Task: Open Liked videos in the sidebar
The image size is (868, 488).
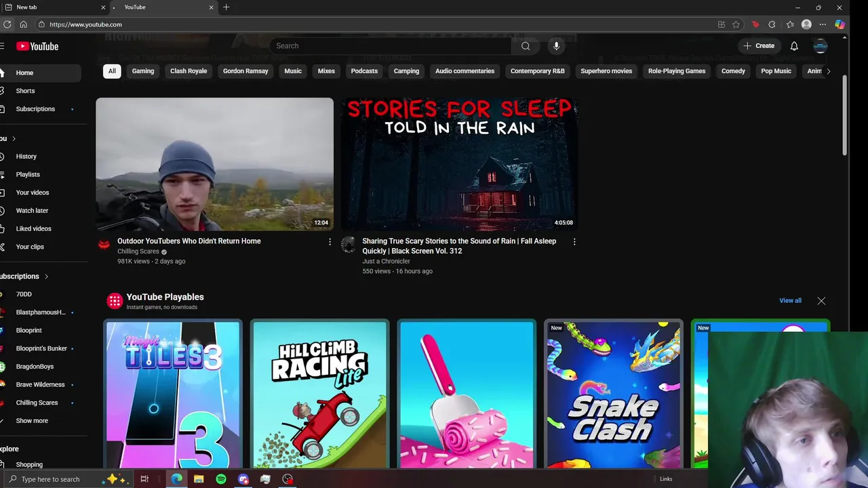Action: 33,229
